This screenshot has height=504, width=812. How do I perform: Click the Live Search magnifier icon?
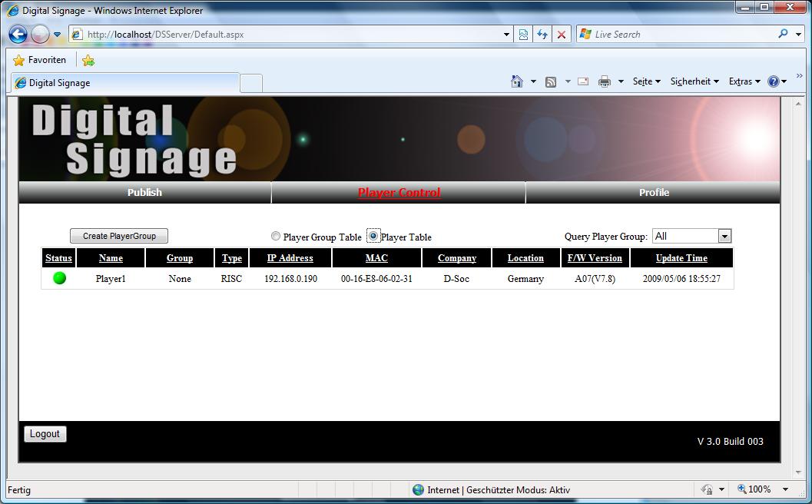[783, 34]
